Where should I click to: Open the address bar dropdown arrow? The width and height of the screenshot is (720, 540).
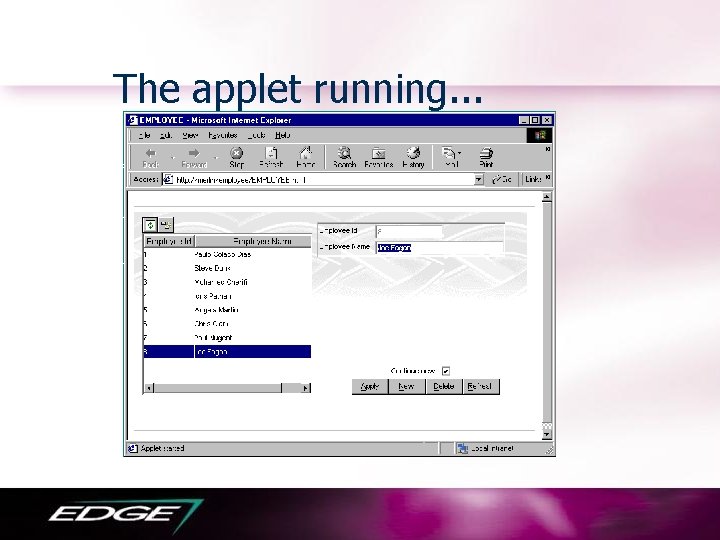point(478,180)
